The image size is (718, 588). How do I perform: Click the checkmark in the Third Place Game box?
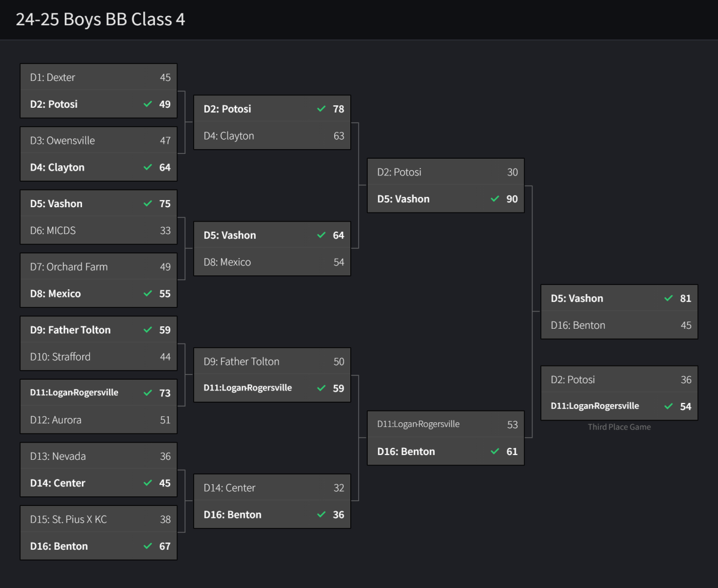coord(669,406)
